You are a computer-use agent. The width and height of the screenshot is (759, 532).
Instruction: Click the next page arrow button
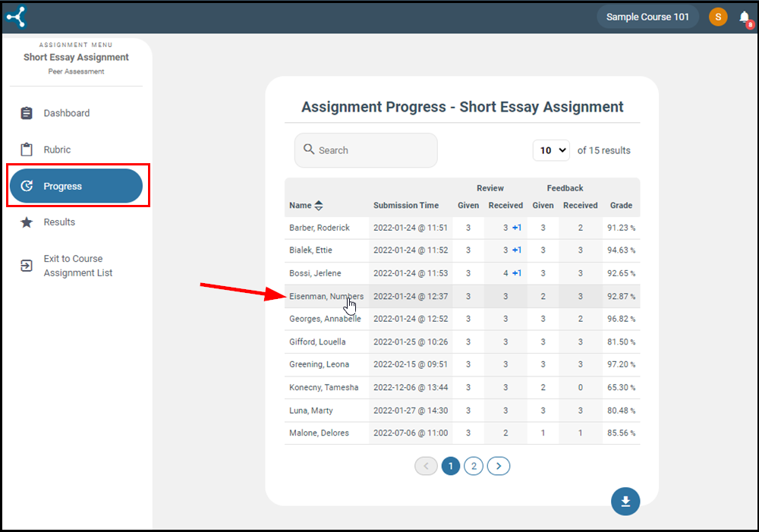[499, 466]
